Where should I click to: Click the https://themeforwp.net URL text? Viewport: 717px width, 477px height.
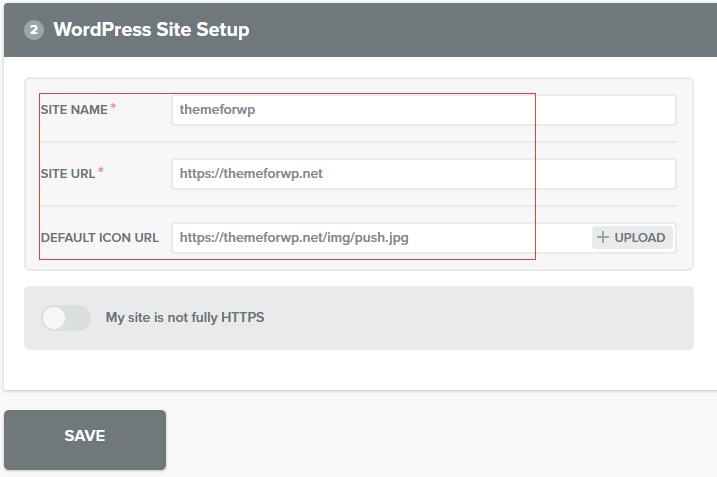[251, 174]
